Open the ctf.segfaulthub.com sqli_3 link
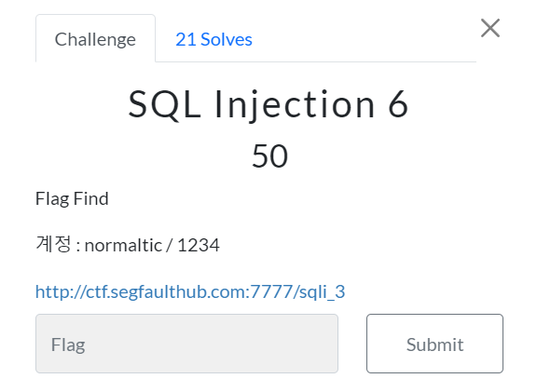537x392 pixels. click(190, 291)
